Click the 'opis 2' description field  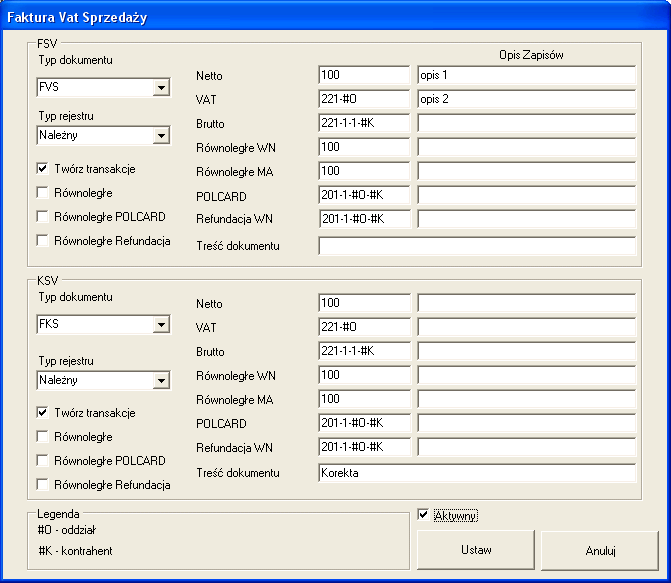[x=527, y=99]
